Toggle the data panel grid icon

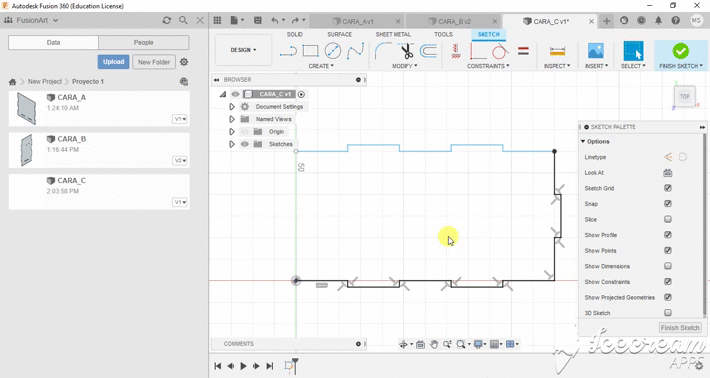click(217, 20)
